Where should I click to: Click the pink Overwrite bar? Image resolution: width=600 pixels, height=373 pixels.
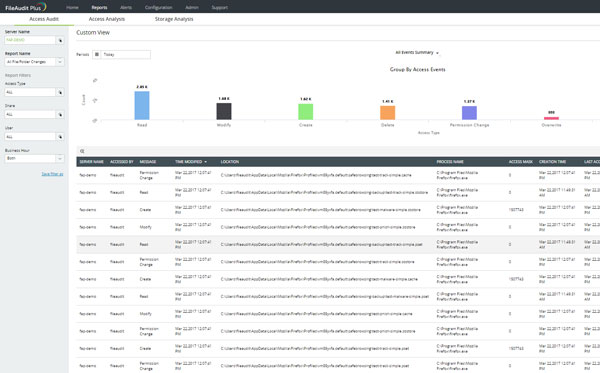tap(551, 118)
